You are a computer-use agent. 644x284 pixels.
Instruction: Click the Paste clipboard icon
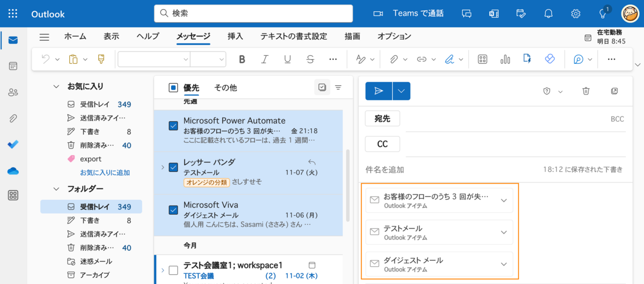pyautogui.click(x=74, y=59)
